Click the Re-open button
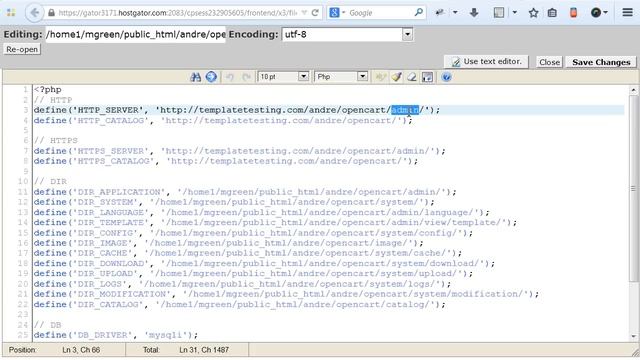Image resolution: width=640 pixels, height=360 pixels. [22, 49]
